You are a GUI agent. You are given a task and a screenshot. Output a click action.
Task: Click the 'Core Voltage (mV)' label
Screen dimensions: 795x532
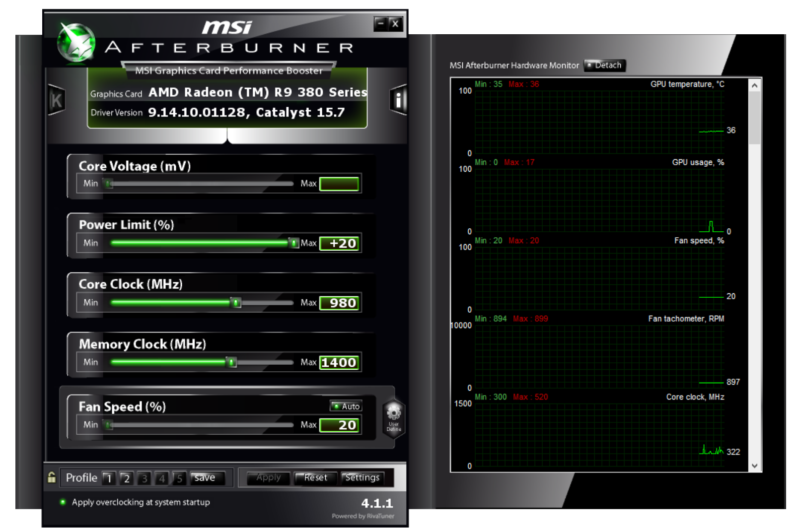(135, 166)
